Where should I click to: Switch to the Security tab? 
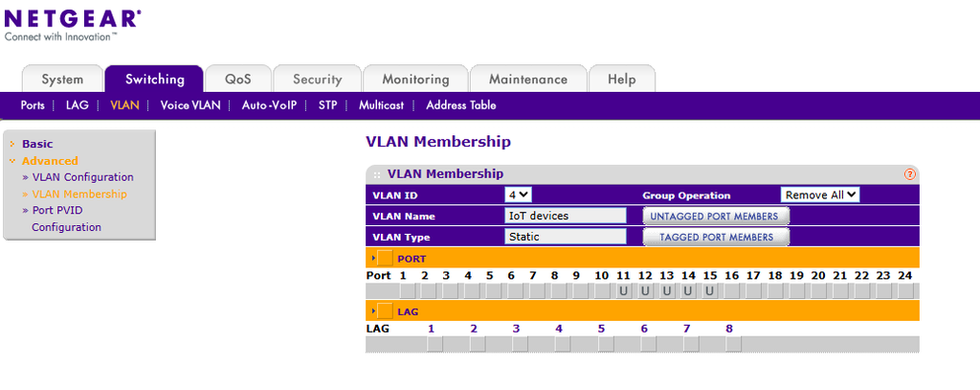click(x=318, y=80)
